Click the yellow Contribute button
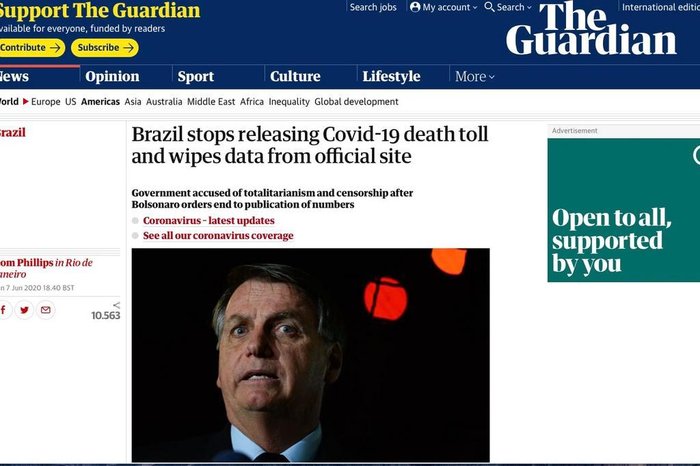This screenshot has width=700, height=466. click(30, 48)
